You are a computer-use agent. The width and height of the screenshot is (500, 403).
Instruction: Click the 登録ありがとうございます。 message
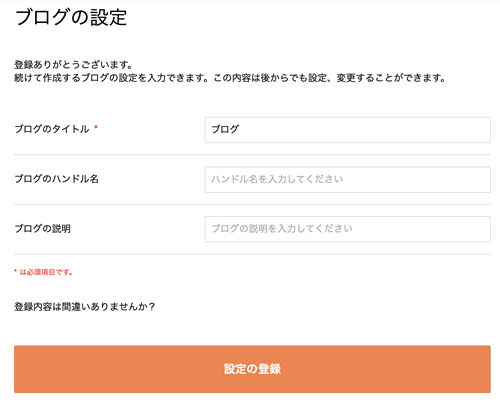click(74, 64)
